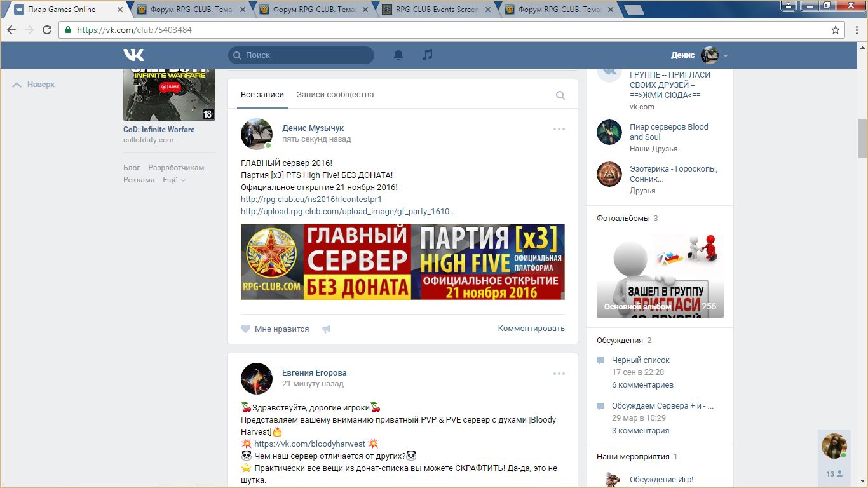Close the Пиар Games Online tab
Image resolution: width=868 pixels, height=488 pixels.
pos(120,10)
